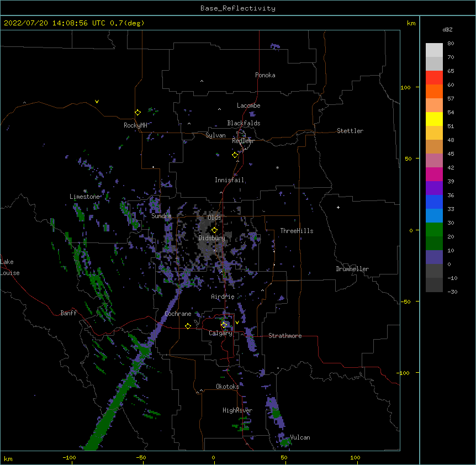Click the Blackfalds label on the map
476x465 pixels.
point(244,123)
